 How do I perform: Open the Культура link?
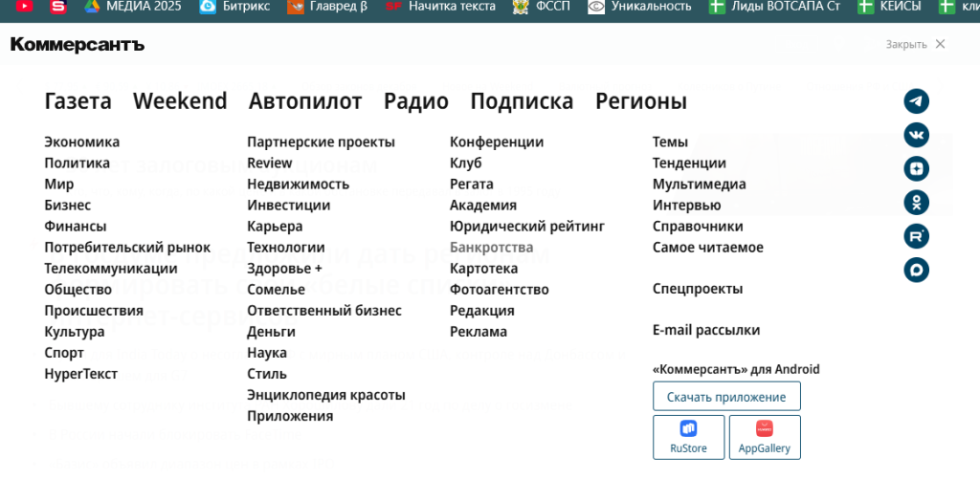pos(75,332)
